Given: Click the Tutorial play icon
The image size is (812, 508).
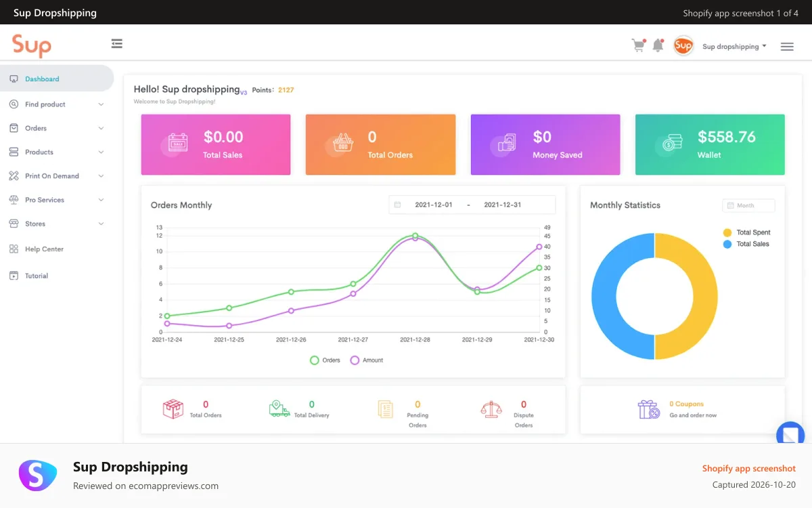Looking at the screenshot, I should tap(14, 276).
